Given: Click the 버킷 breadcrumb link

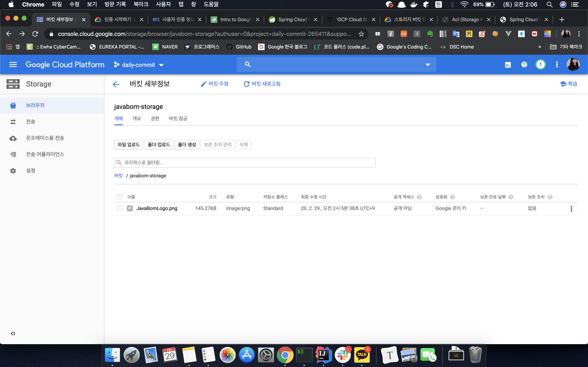Looking at the screenshot, I should (118, 176).
